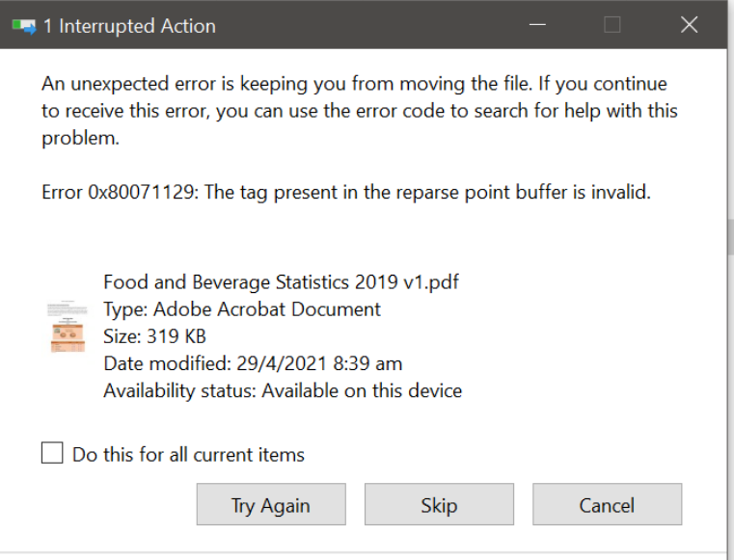Click the 'Type: Adobe Acrobat Document' line
The width and height of the screenshot is (734, 560).
click(x=242, y=309)
